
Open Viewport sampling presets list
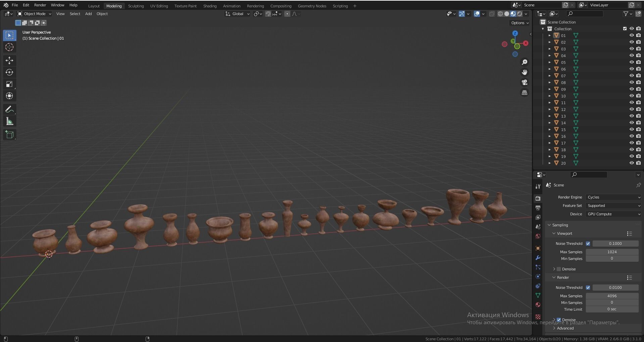(629, 233)
